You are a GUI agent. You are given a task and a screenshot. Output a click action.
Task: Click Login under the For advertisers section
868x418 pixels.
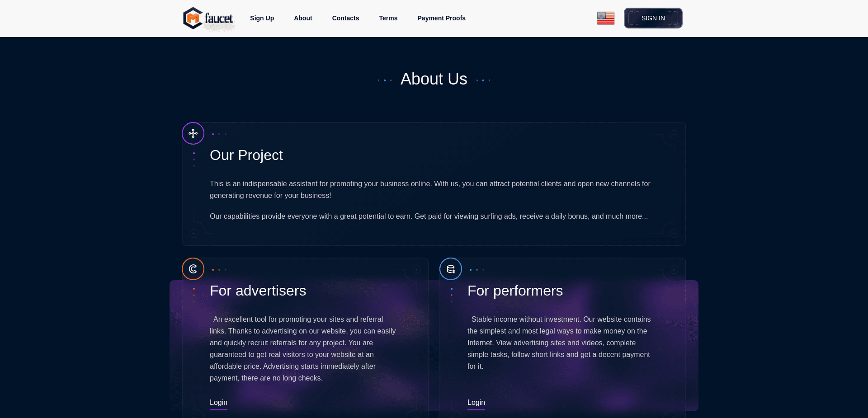(x=218, y=403)
